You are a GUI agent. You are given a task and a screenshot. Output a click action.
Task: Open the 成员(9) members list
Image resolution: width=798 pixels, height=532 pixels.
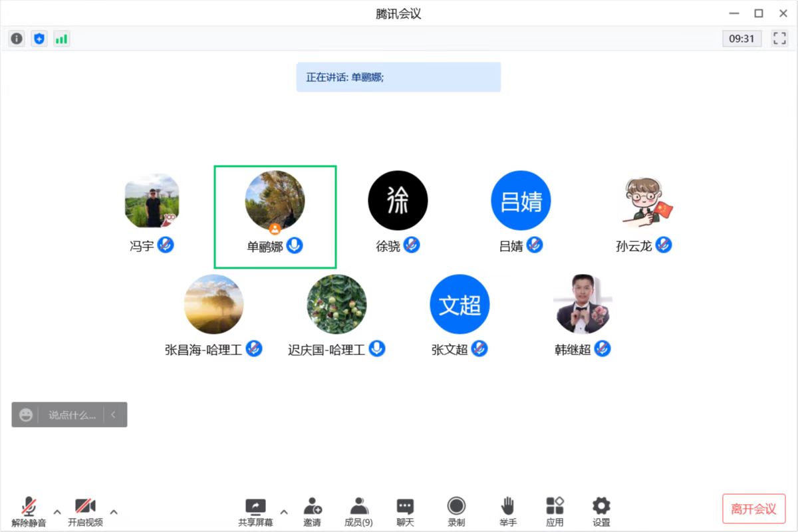(358, 511)
